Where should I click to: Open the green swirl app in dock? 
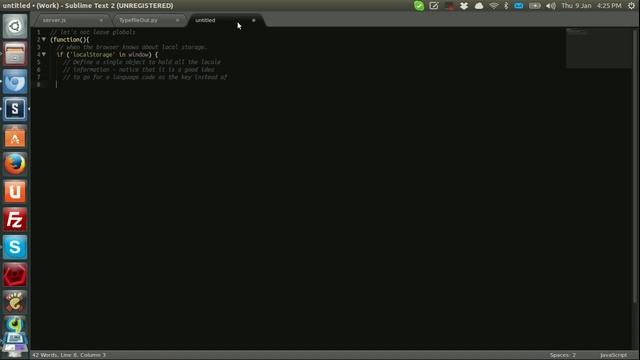coord(15,324)
